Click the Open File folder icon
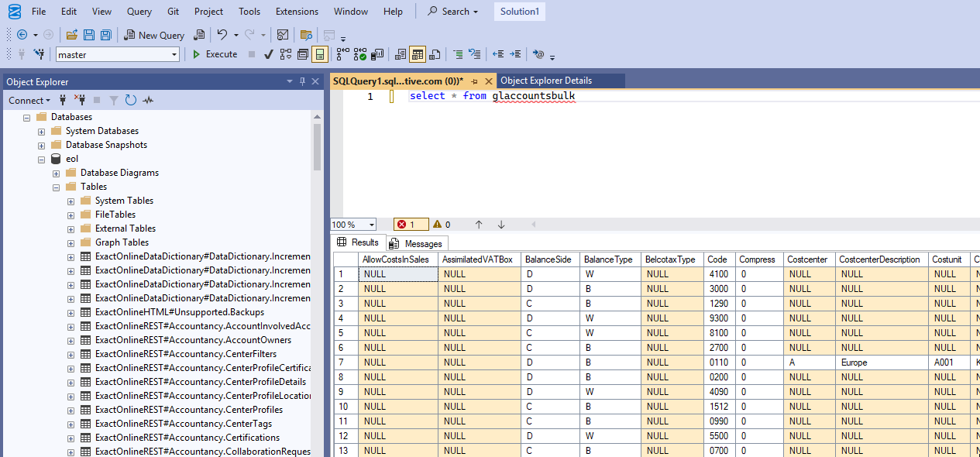Screen dimensions: 980x457 click(72, 35)
